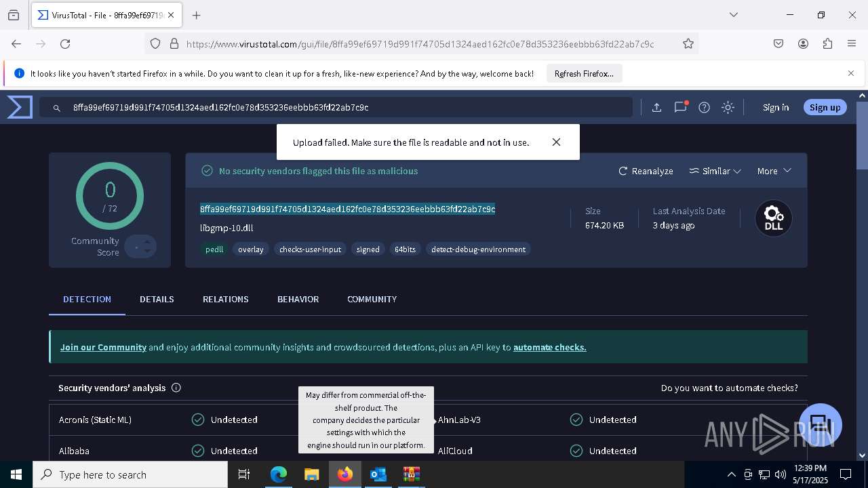This screenshot has height=488, width=868.
Task: Expand the Similar dropdown
Action: tap(715, 171)
